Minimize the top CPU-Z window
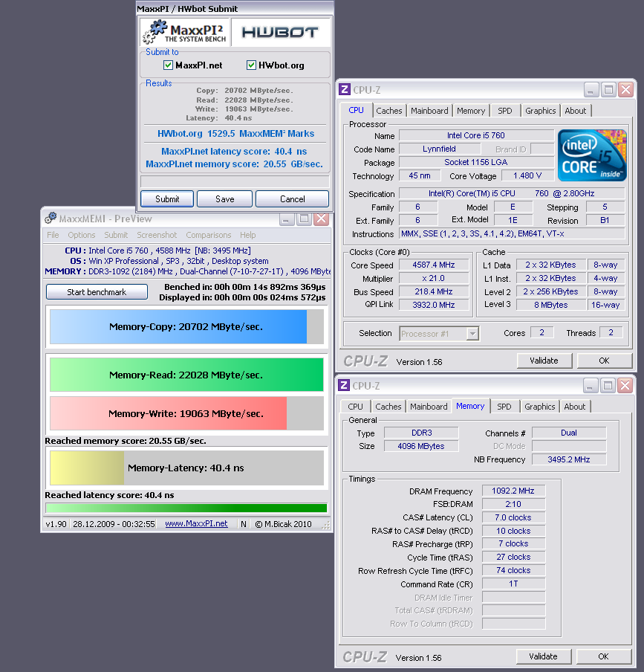 click(x=591, y=89)
